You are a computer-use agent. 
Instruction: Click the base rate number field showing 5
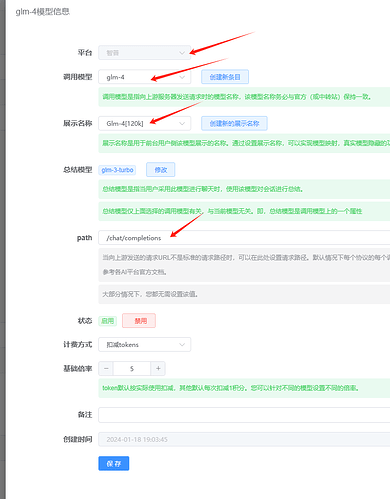tap(132, 368)
